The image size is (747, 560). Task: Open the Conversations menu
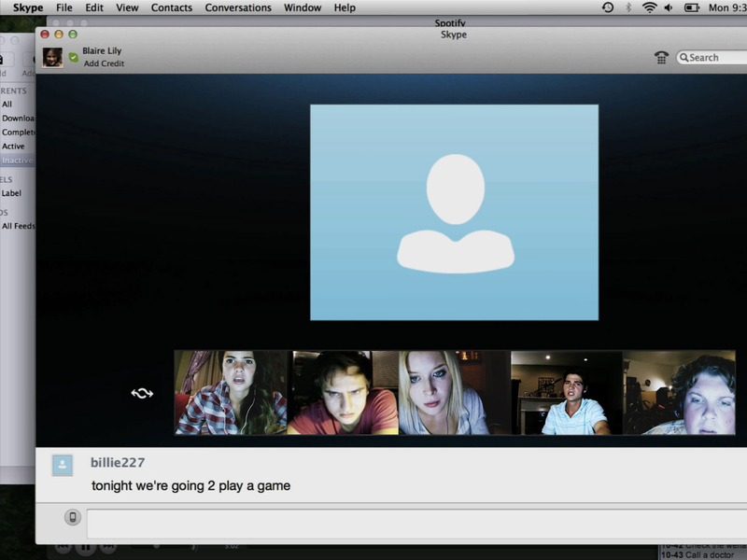pos(238,7)
